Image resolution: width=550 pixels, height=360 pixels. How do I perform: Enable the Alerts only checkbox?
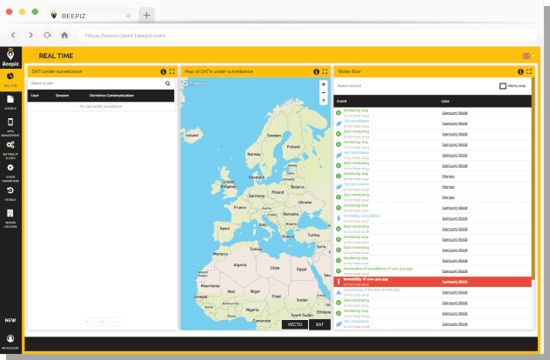coord(503,86)
